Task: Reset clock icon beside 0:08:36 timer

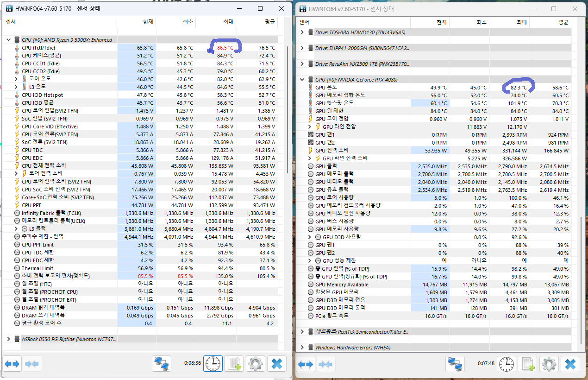Action: coord(213,364)
